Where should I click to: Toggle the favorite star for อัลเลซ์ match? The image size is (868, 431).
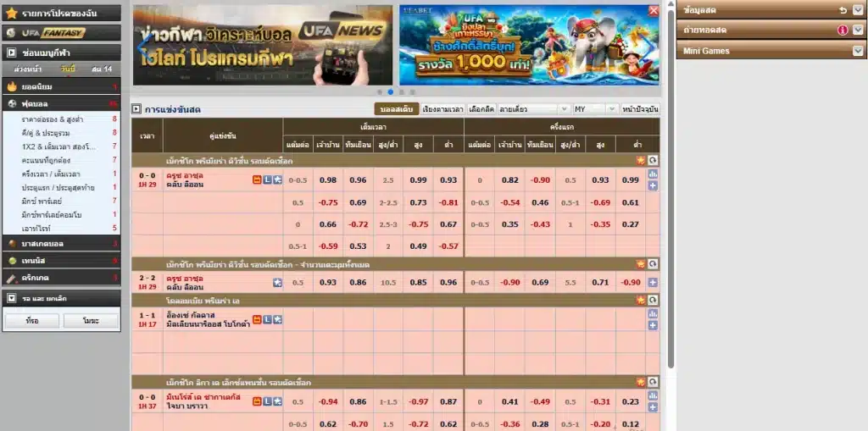(277, 319)
